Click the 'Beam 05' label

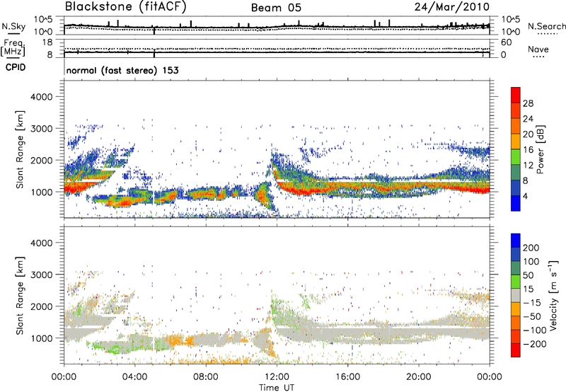pyautogui.click(x=276, y=8)
